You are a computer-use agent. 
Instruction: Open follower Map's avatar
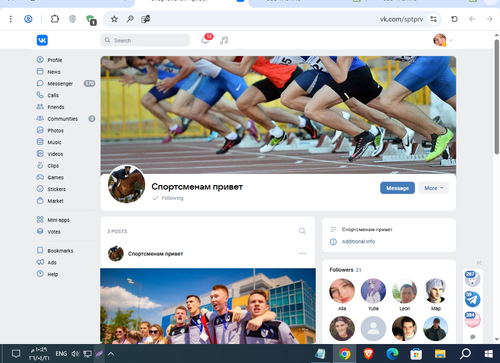[436, 291]
